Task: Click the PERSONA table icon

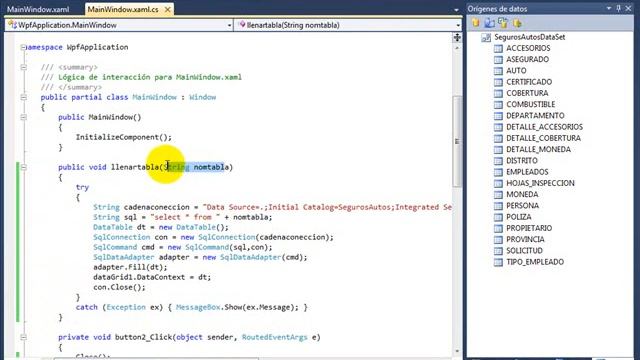Action: pyautogui.click(x=498, y=206)
